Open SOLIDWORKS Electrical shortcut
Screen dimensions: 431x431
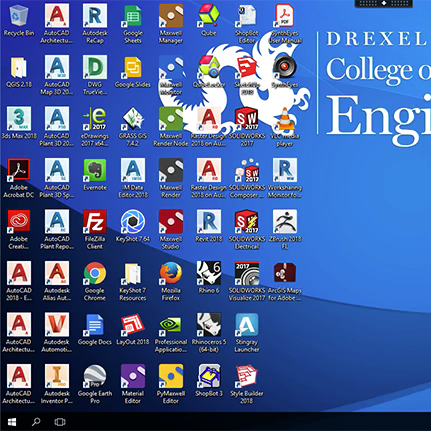[x=247, y=222]
